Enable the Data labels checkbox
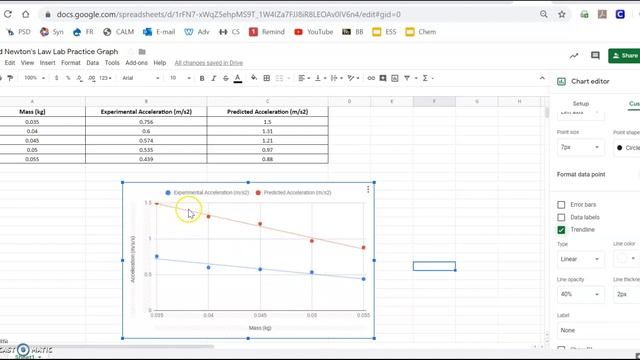 coord(561,217)
